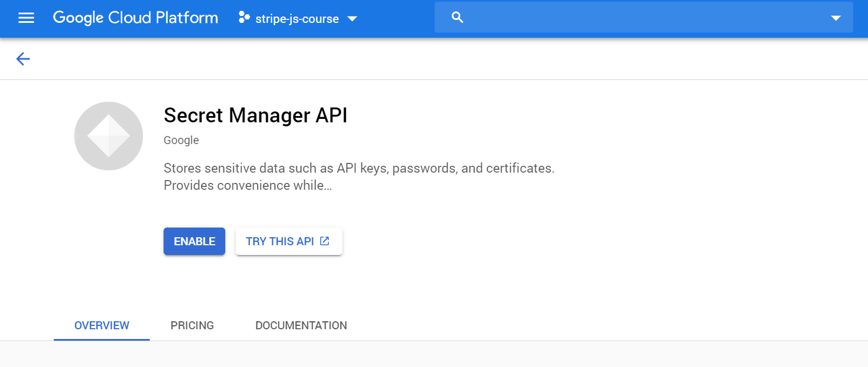The image size is (868, 367).
Task: Click the Google Cloud Platform logo
Action: click(135, 18)
